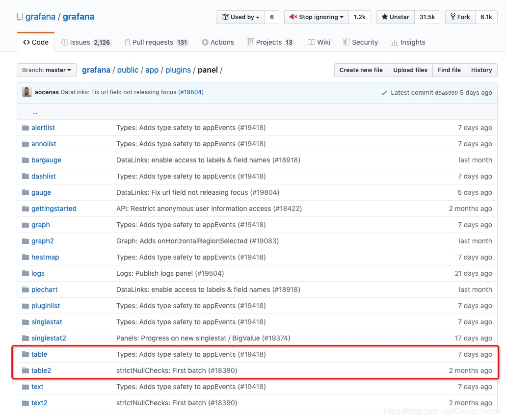506x420 pixels.
Task: Open the Branch: master selector
Action: (x=47, y=70)
